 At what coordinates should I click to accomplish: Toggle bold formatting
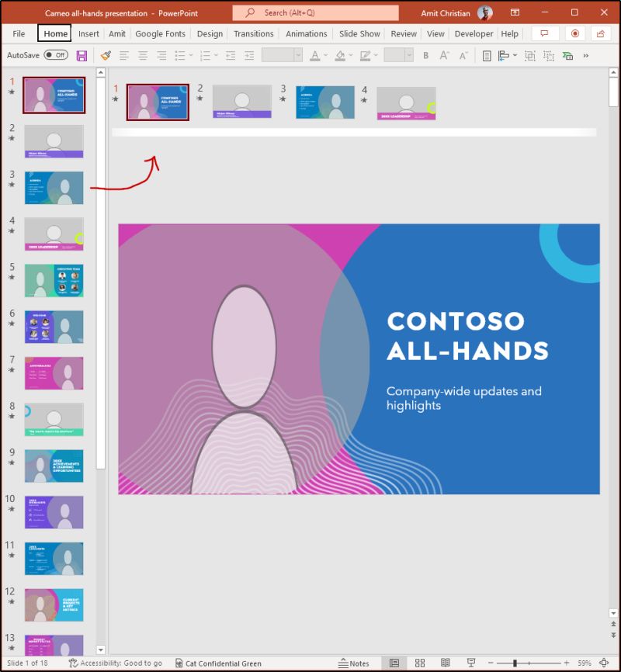coord(425,55)
